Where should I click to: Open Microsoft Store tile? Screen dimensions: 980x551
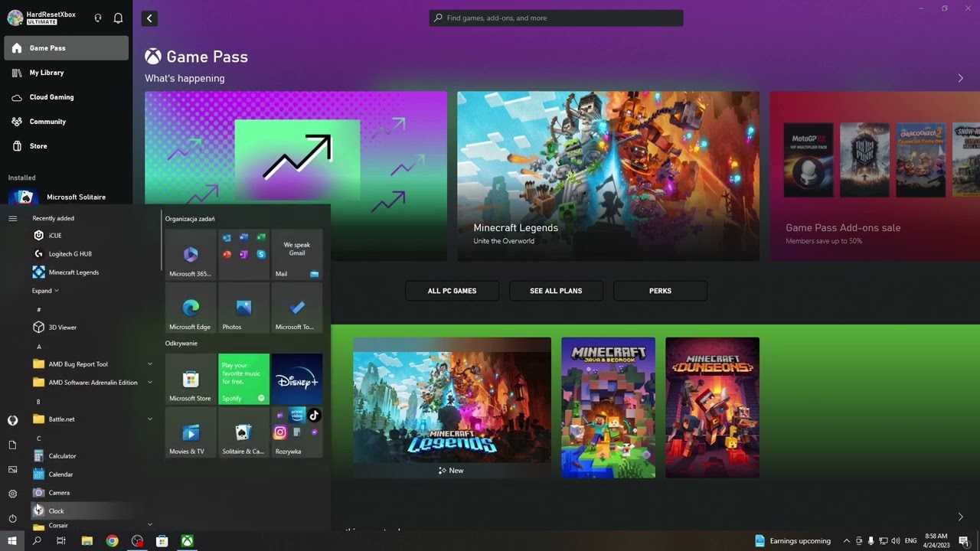(191, 379)
